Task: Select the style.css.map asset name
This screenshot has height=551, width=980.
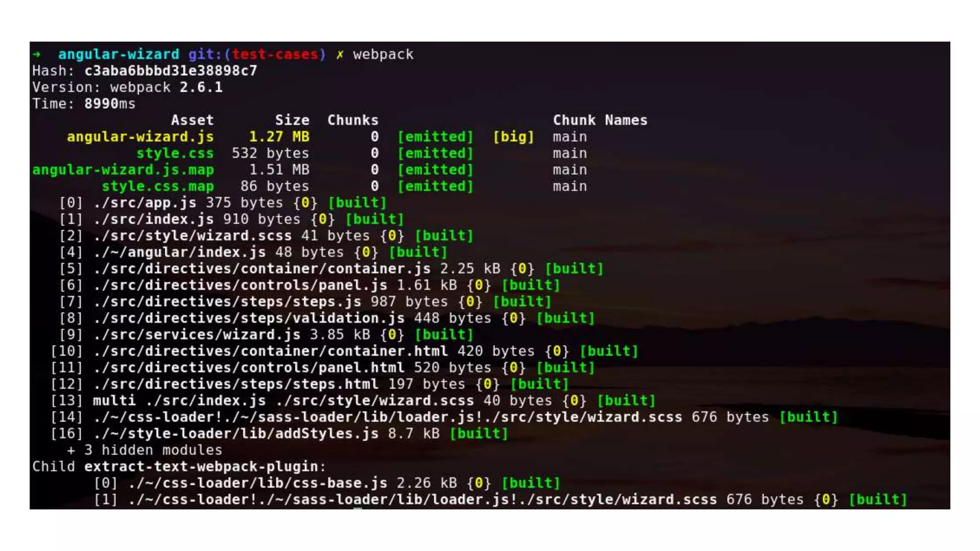Action: (158, 186)
